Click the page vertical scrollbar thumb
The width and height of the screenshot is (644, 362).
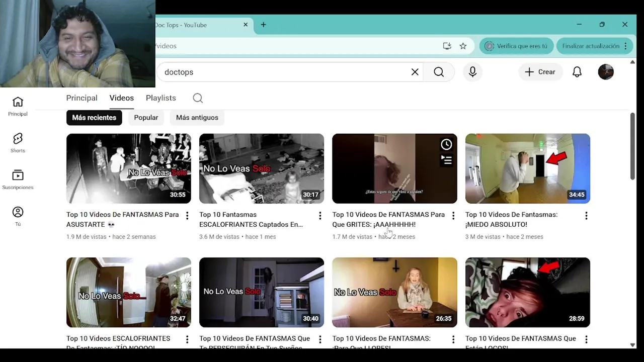point(632,146)
